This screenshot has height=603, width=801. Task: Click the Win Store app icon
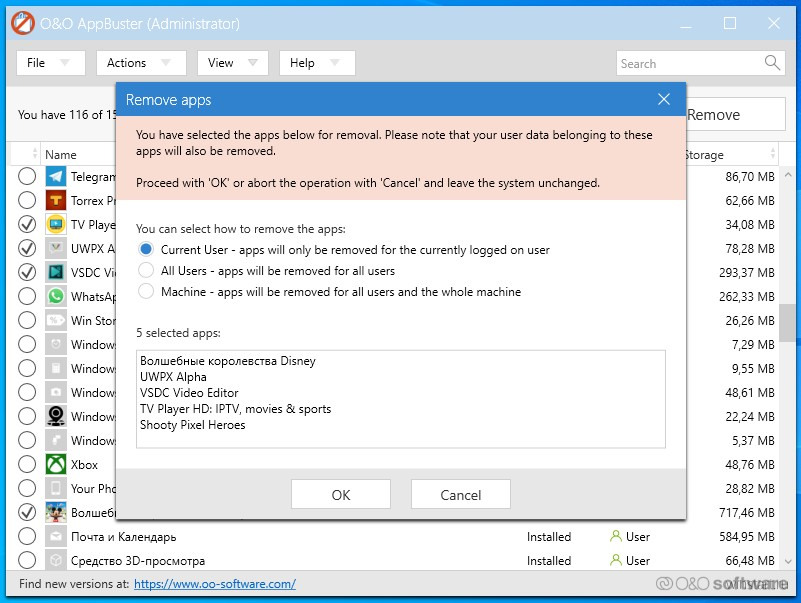(x=56, y=320)
